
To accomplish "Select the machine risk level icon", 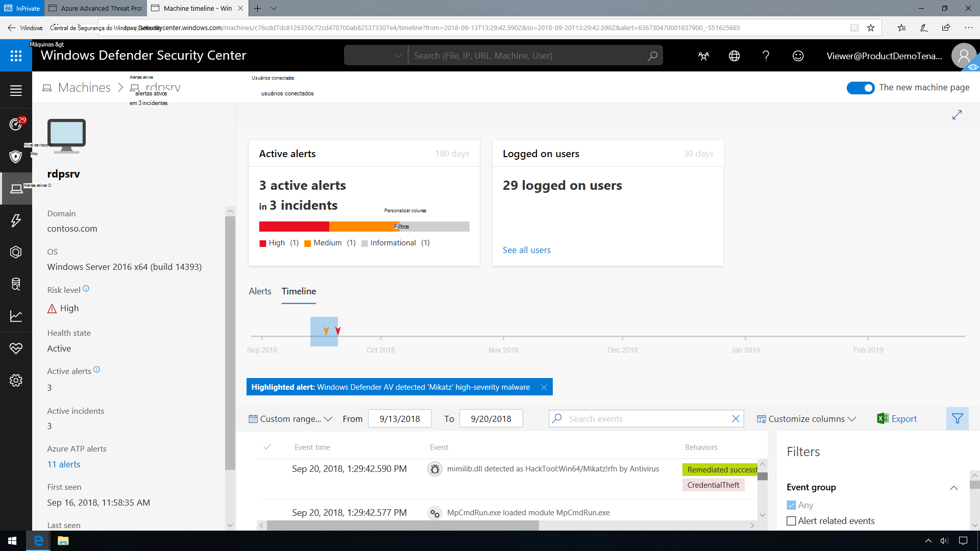I will click(52, 308).
